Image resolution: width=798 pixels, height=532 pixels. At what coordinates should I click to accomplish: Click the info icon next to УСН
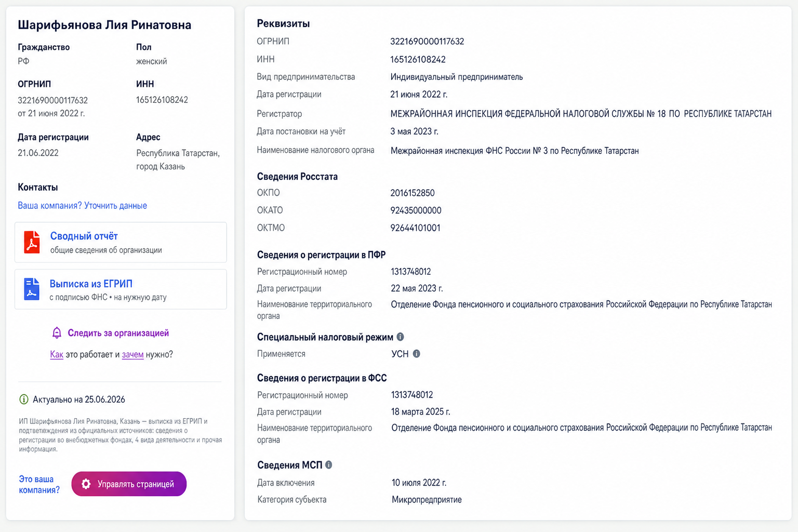pos(416,354)
